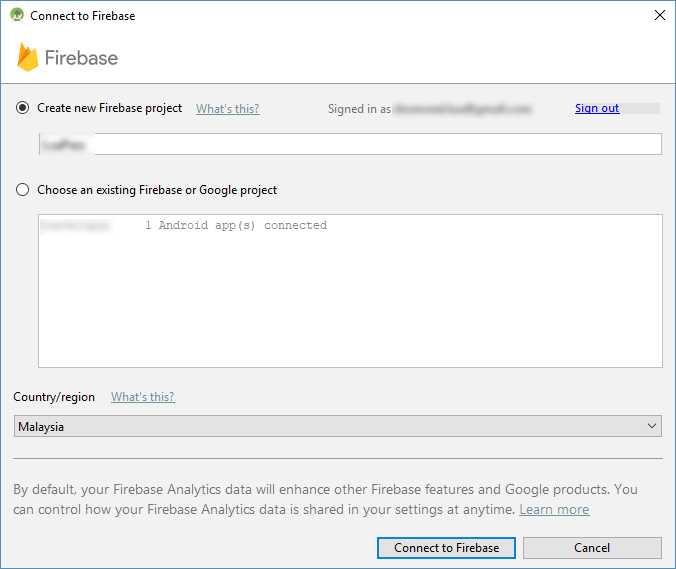Click the Android Studio icon in title bar
676x569 pixels.
[17, 15]
